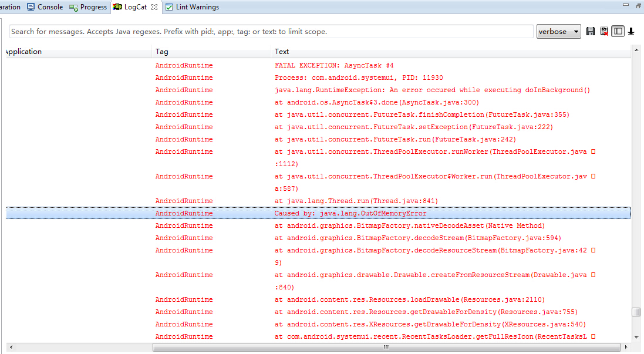Viewport: 644px width, 354px height.
Task: Click horizontal scrollbar left arrow
Action: (x=11, y=347)
